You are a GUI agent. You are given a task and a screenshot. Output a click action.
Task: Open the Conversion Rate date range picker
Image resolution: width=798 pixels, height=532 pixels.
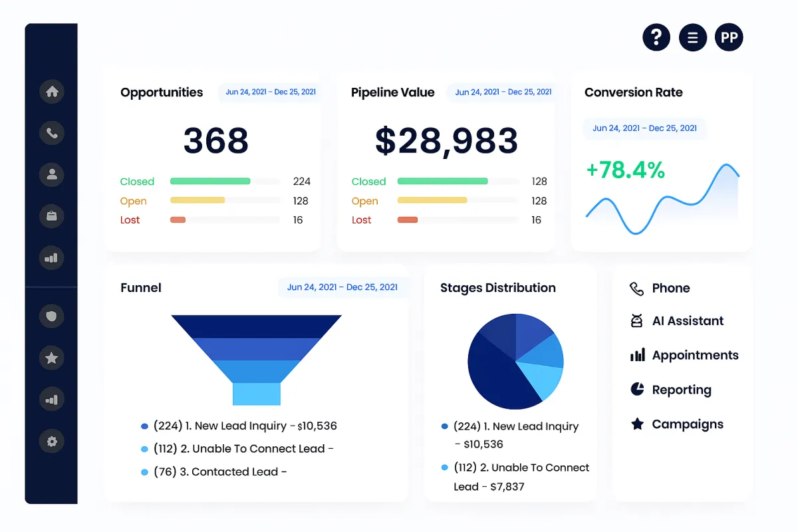[x=644, y=128]
